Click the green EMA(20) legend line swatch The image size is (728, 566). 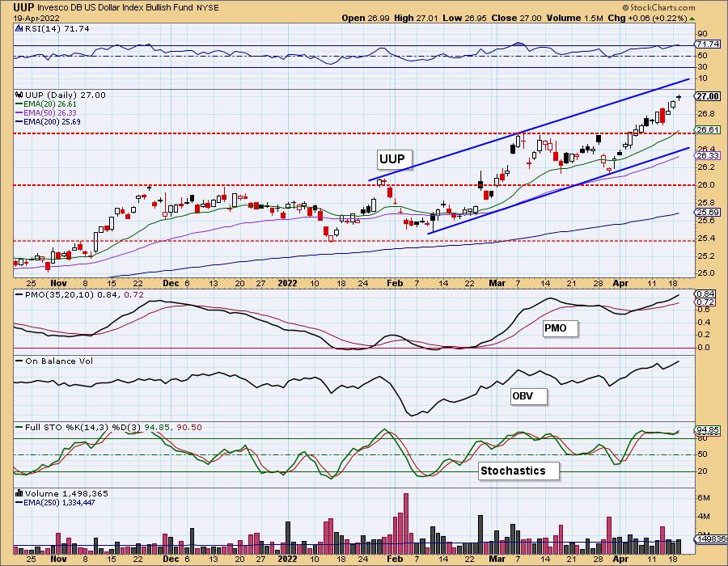click(19, 104)
